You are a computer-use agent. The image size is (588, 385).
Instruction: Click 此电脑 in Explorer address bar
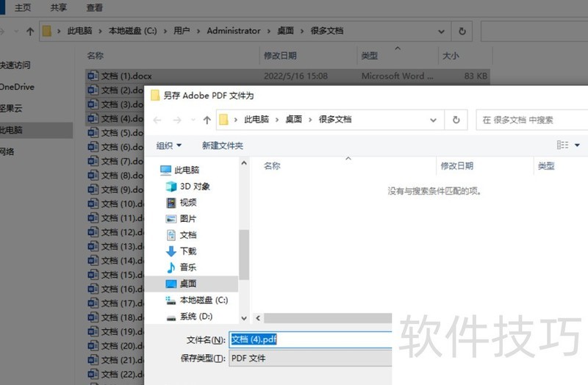point(79,31)
